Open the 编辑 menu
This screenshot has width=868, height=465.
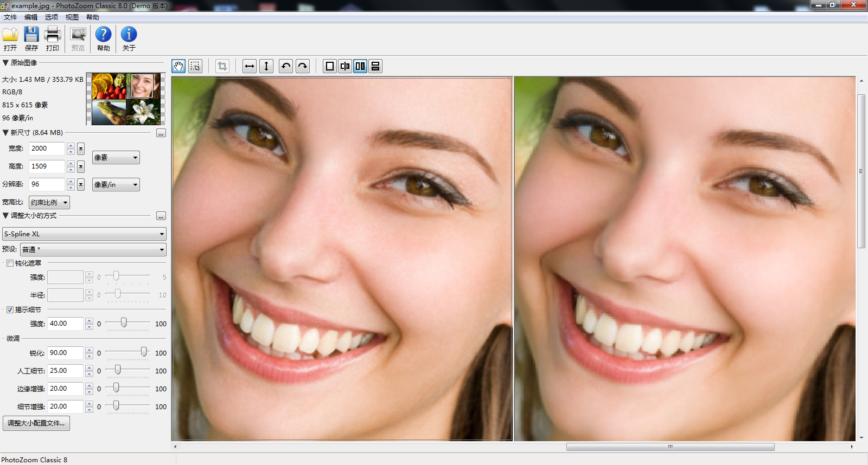point(31,17)
